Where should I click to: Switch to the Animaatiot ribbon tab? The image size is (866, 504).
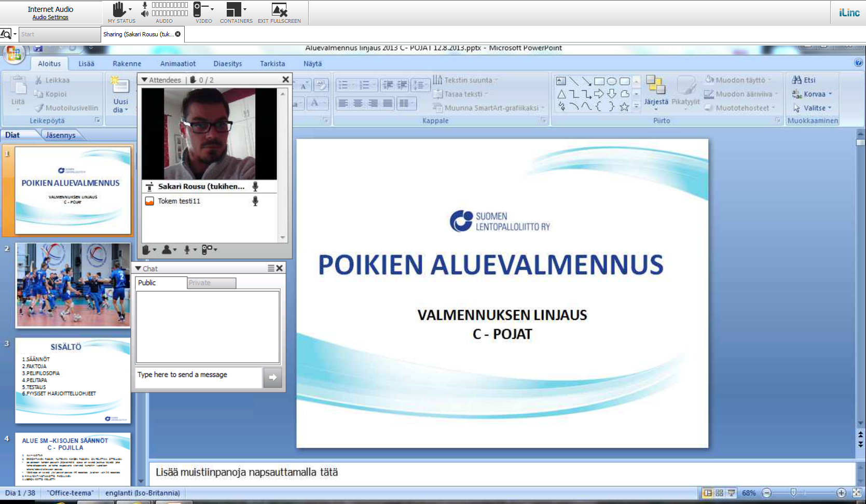click(x=177, y=64)
